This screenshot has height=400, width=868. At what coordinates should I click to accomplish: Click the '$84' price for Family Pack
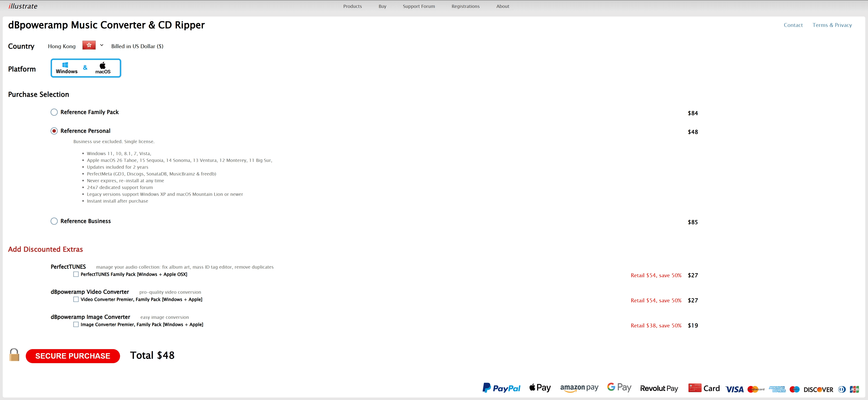pos(693,113)
